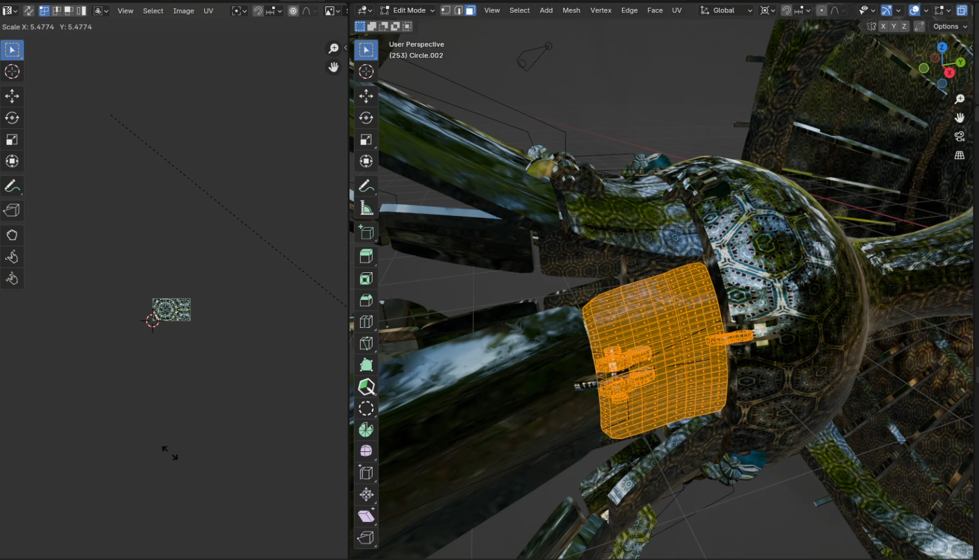Viewport: 979px width, 560px height.
Task: Open the UV editor type dropdown
Action: point(10,10)
